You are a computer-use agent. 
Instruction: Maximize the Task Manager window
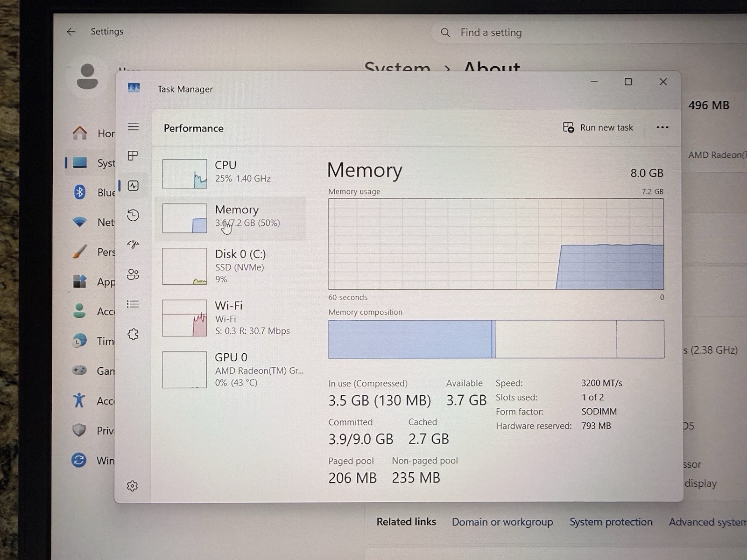point(628,82)
